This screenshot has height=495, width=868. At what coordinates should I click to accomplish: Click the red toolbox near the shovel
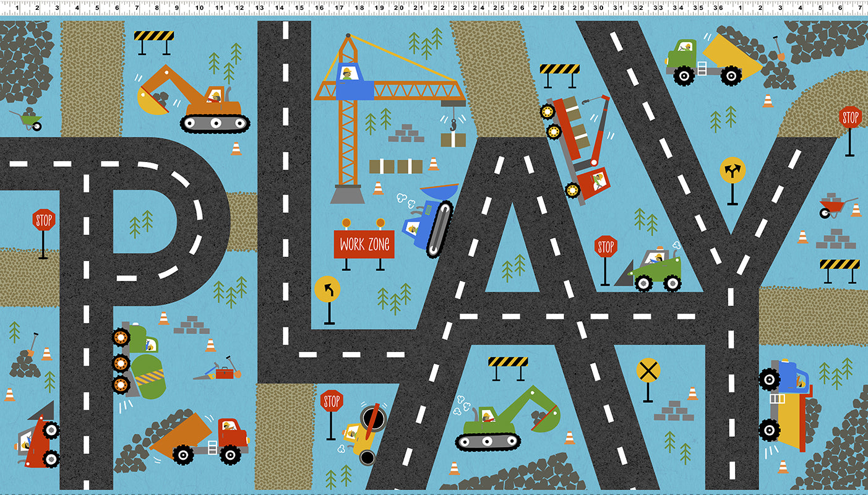(224, 372)
